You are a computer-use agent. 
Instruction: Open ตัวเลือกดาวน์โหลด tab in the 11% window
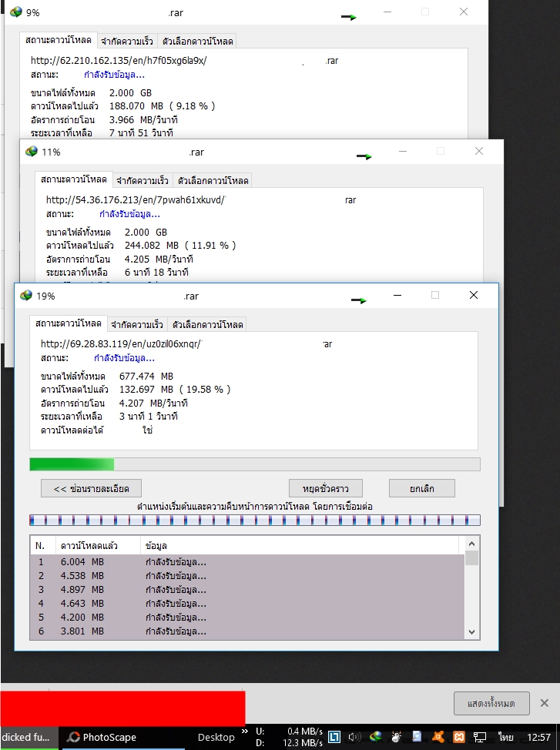point(213,181)
